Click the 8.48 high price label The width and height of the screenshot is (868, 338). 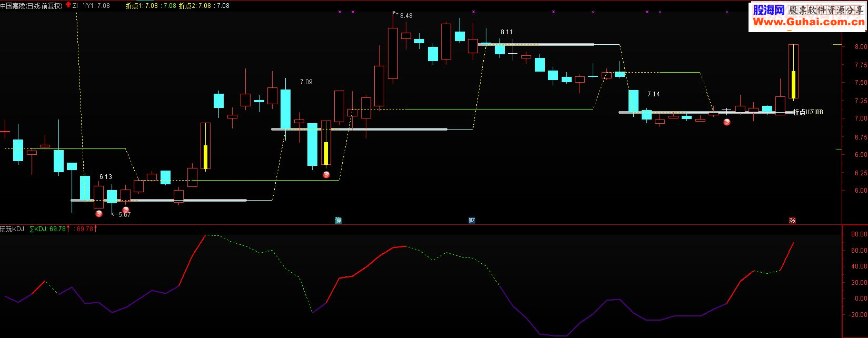point(406,16)
